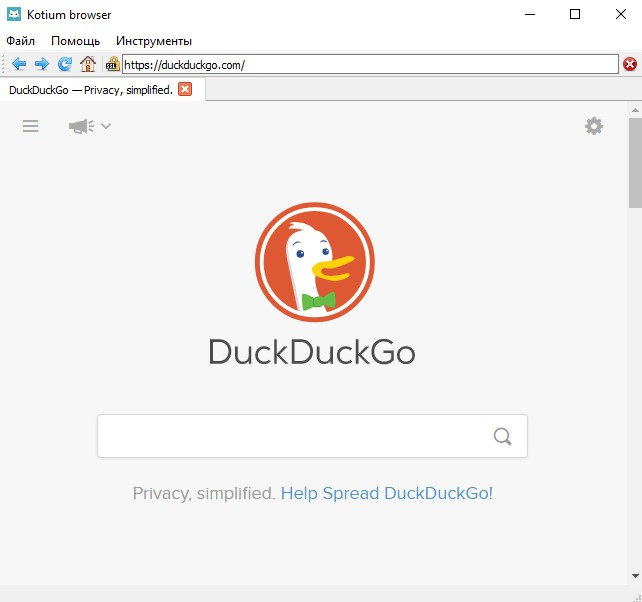This screenshot has width=642, height=602.
Task: Open DuckDuckGo settings gear
Action: (x=594, y=126)
